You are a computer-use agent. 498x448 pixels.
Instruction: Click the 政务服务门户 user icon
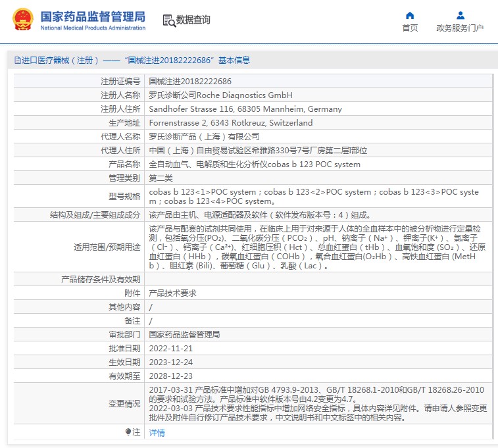coord(461,15)
